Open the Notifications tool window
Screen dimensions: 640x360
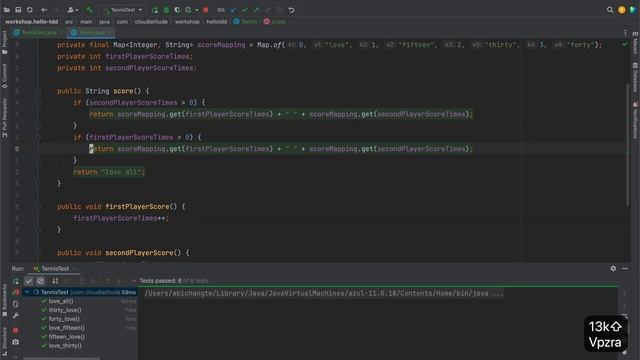[635, 120]
